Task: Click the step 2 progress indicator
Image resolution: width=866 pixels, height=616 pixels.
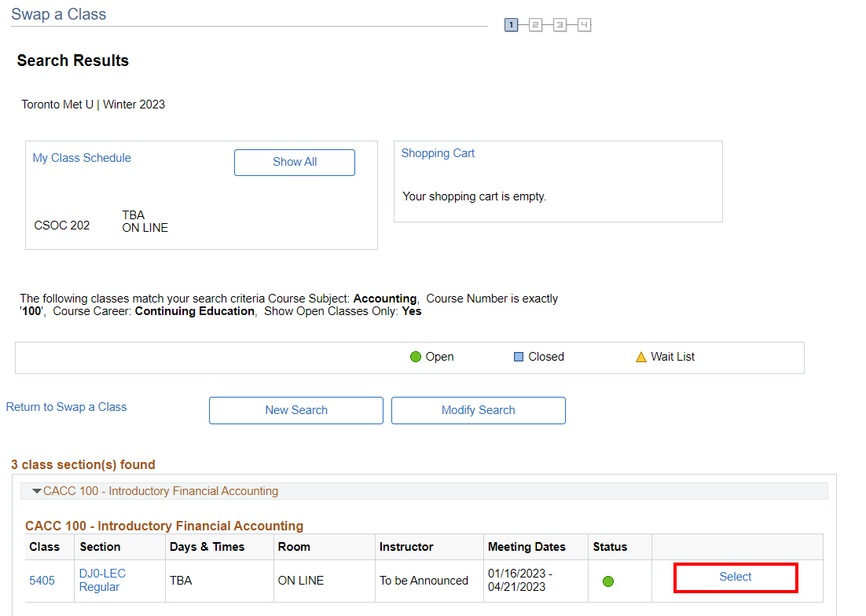Action: tap(535, 25)
